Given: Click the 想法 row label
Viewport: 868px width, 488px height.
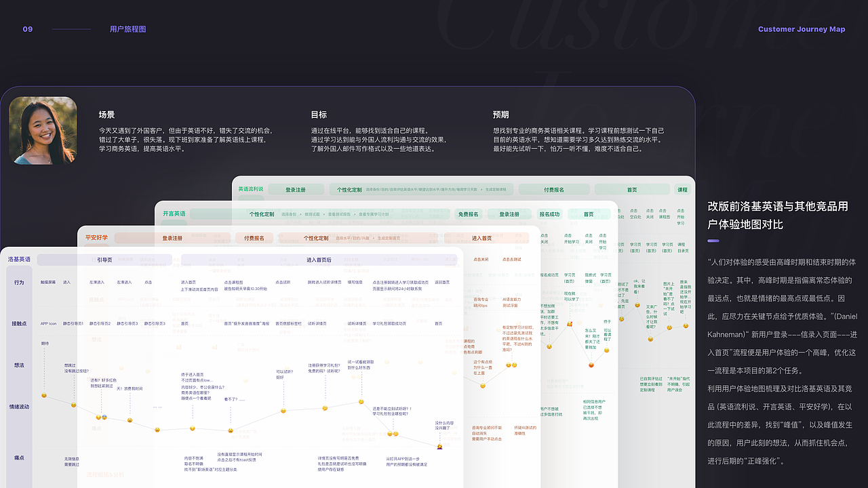Looking at the screenshot, I should pos(18,365).
